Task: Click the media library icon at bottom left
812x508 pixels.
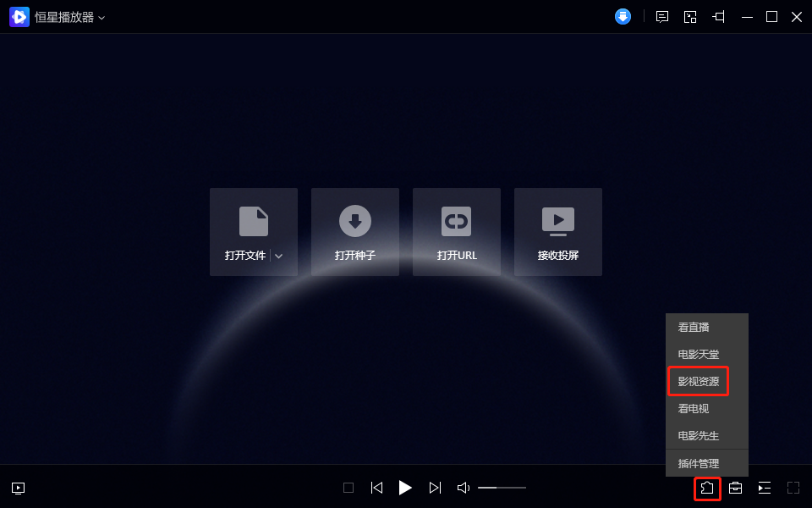Action: tap(18, 488)
